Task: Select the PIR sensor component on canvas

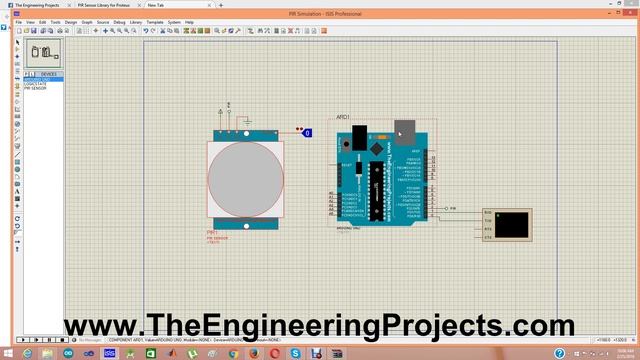Action: [x=246, y=180]
